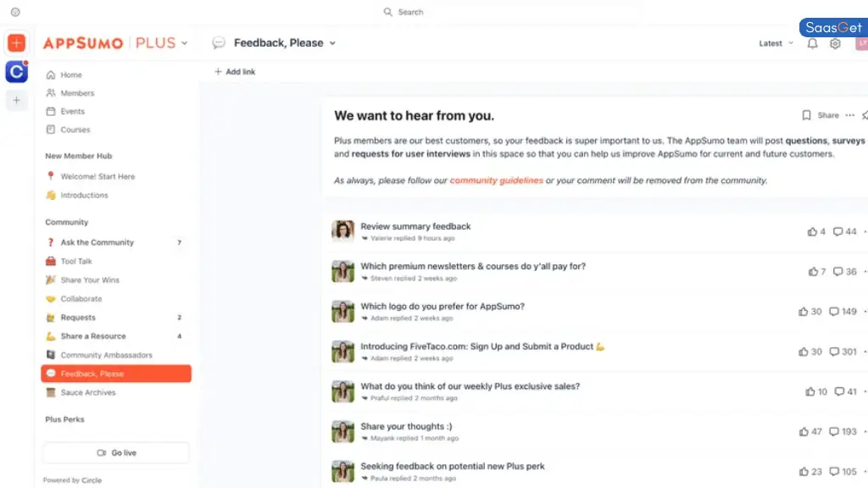Open Courses in the sidebar

tap(68, 130)
